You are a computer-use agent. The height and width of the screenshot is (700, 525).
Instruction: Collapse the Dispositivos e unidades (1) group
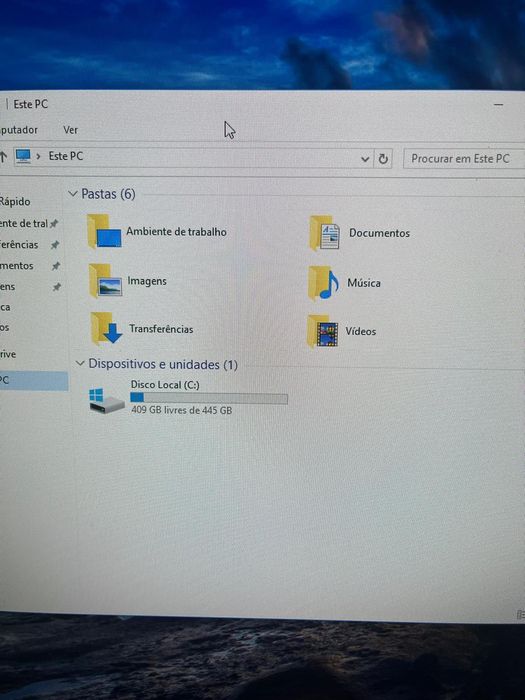[x=80, y=363]
